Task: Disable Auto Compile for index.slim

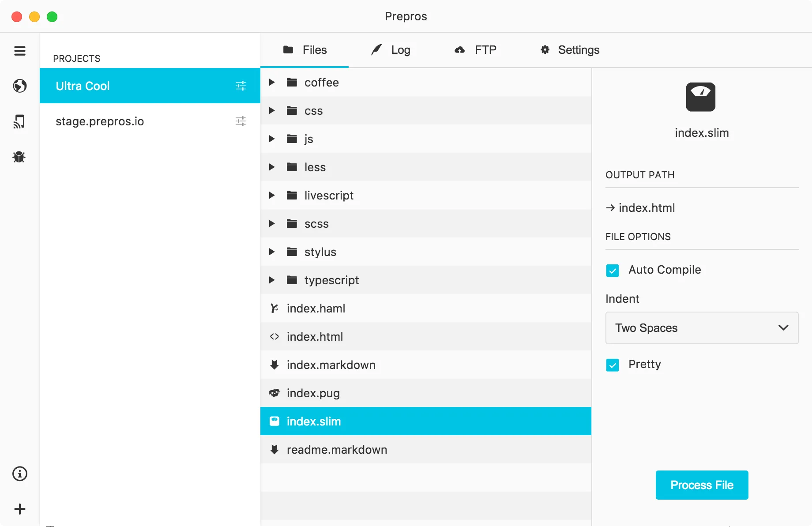Action: click(x=613, y=270)
